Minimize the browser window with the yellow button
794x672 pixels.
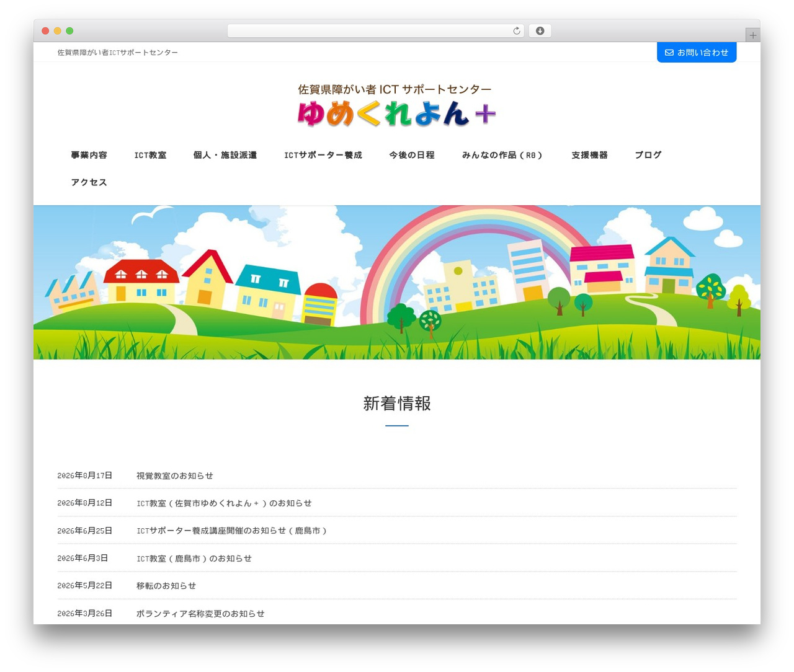pos(58,31)
